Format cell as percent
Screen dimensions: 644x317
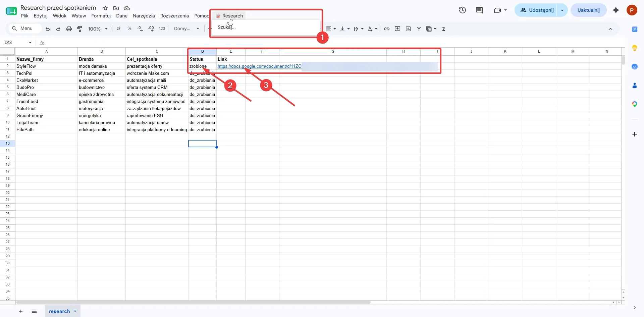point(129,29)
